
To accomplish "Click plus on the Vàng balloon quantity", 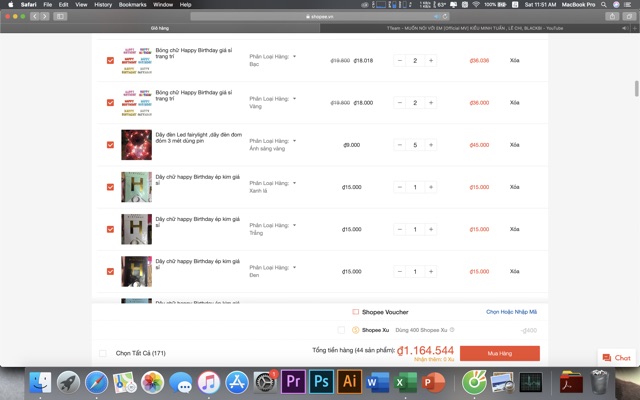I will (x=431, y=103).
